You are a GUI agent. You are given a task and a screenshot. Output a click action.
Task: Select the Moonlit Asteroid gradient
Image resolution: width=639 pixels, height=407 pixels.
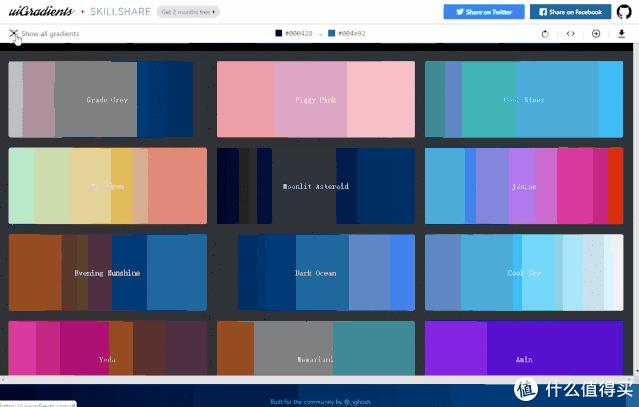pos(315,186)
